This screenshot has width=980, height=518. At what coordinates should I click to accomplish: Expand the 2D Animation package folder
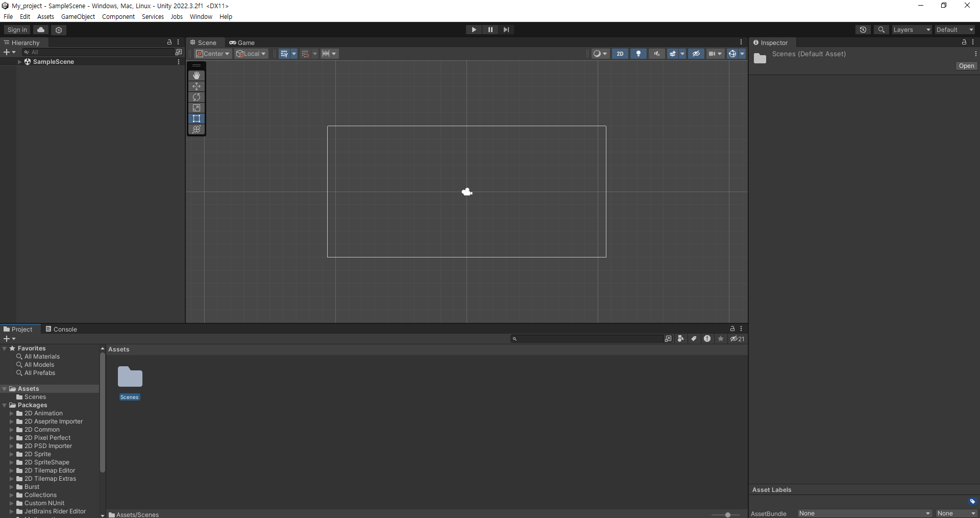coord(12,413)
